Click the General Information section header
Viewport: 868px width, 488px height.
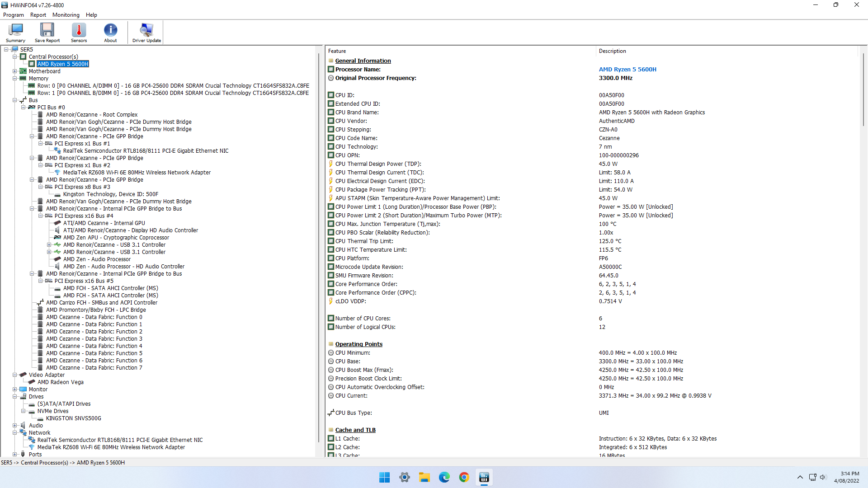(x=363, y=61)
